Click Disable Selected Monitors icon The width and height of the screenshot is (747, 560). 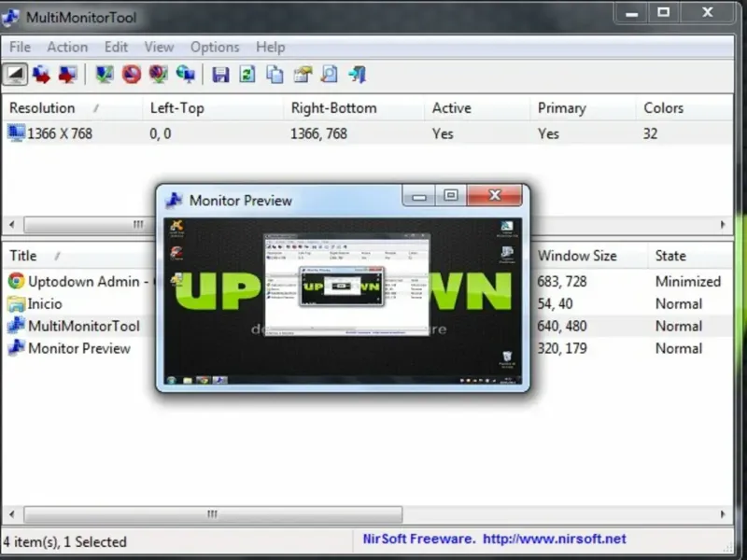pos(131,75)
